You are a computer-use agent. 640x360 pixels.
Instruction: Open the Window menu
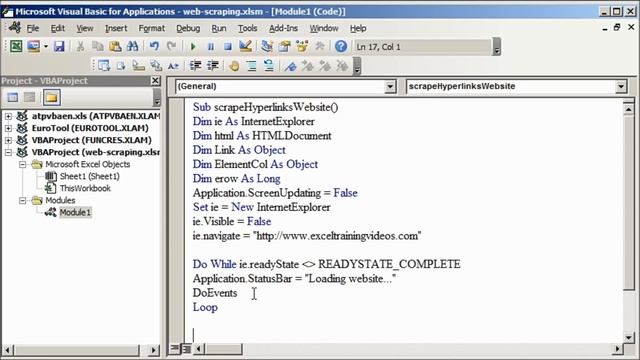tap(324, 28)
